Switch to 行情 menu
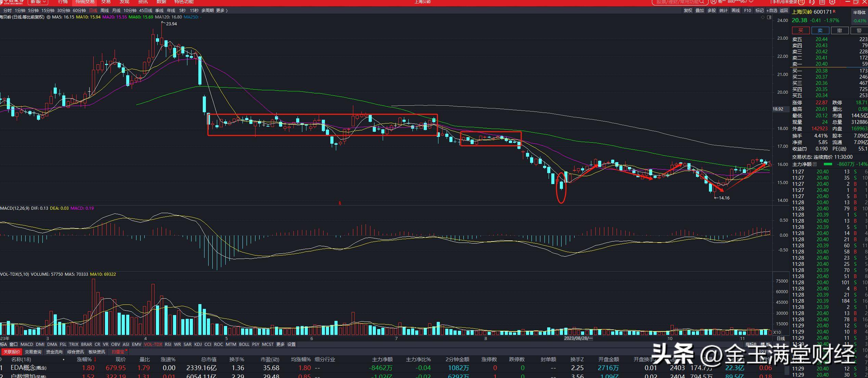 [x=63, y=2]
